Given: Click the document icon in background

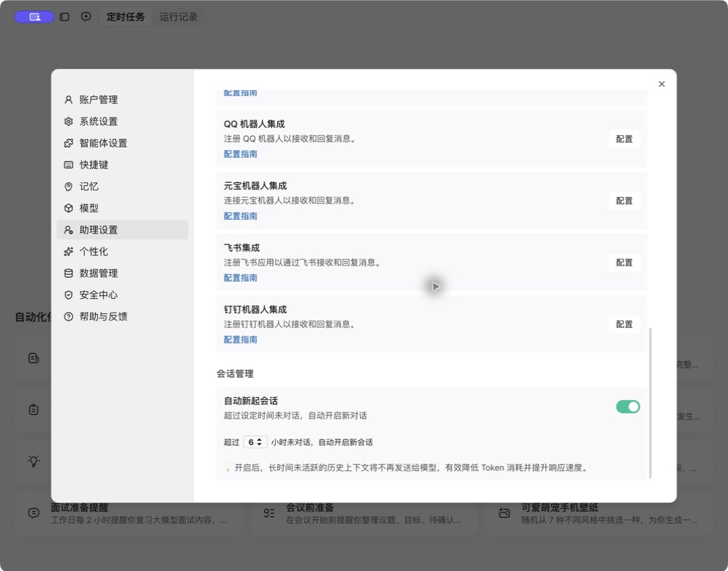Looking at the screenshot, I should coord(34,358).
